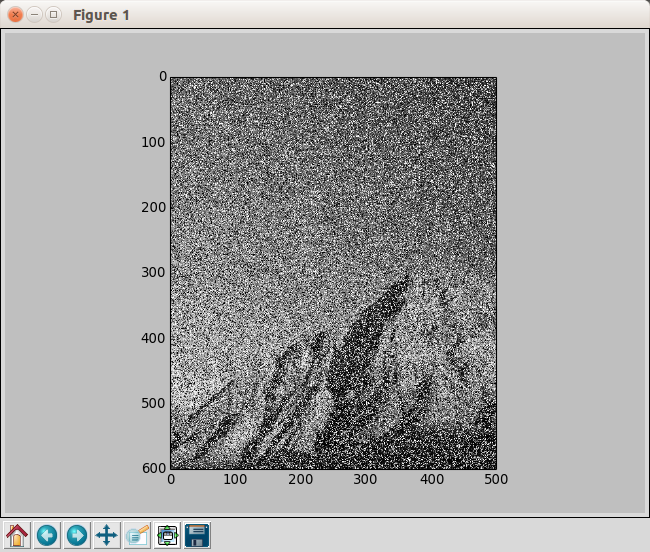Save the figure with floppy disk icon
Viewport: 650px width, 552px height.
click(197, 535)
